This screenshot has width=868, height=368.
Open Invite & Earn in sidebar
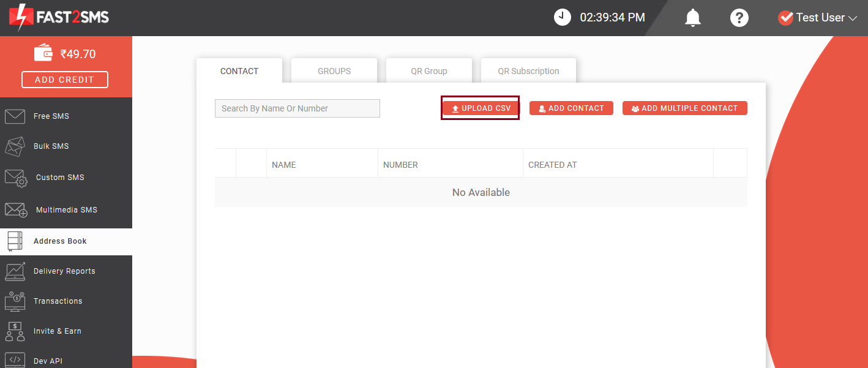(x=58, y=331)
